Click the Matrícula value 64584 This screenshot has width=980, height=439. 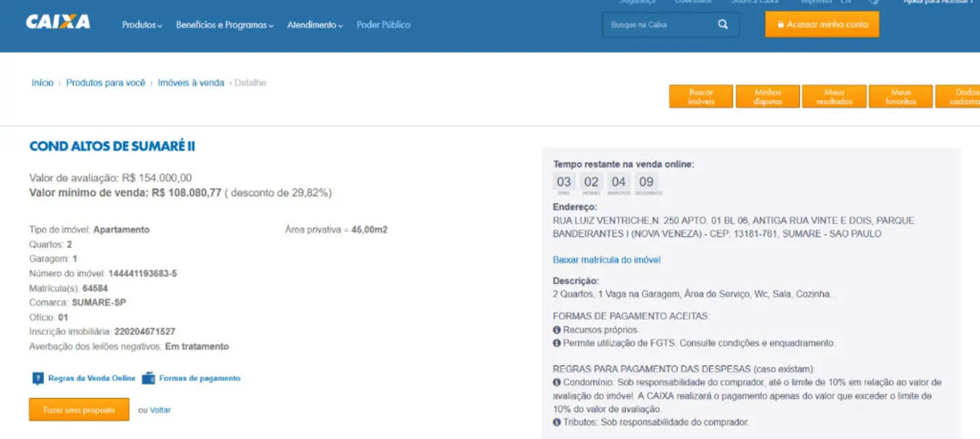point(95,288)
